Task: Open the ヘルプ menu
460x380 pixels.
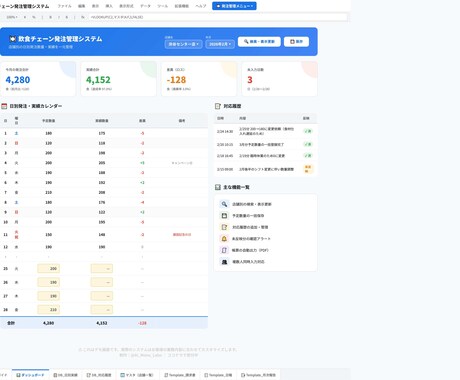Action: click(201, 6)
